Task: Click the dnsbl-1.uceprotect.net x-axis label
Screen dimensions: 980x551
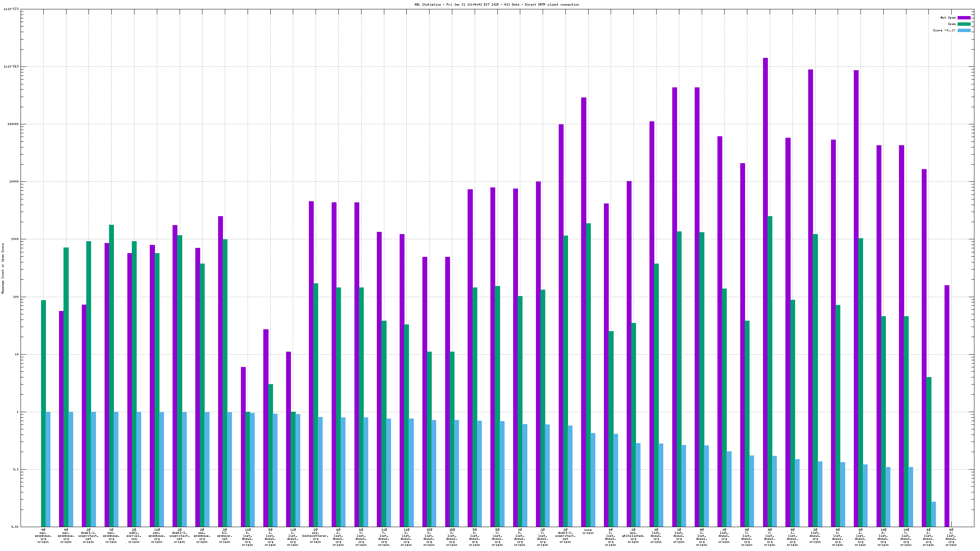Action: pos(88,536)
